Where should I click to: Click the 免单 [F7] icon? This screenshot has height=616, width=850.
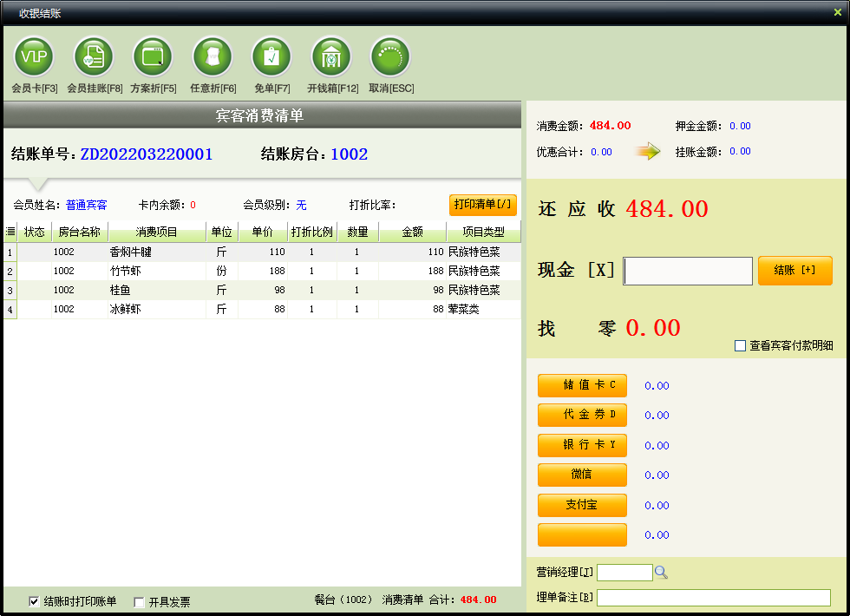[x=271, y=57]
